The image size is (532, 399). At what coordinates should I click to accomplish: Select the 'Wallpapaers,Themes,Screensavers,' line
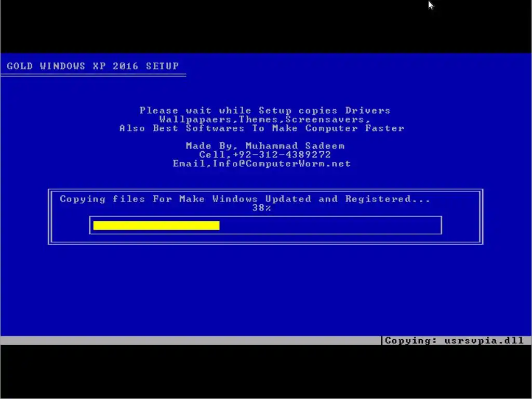pyautogui.click(x=265, y=119)
